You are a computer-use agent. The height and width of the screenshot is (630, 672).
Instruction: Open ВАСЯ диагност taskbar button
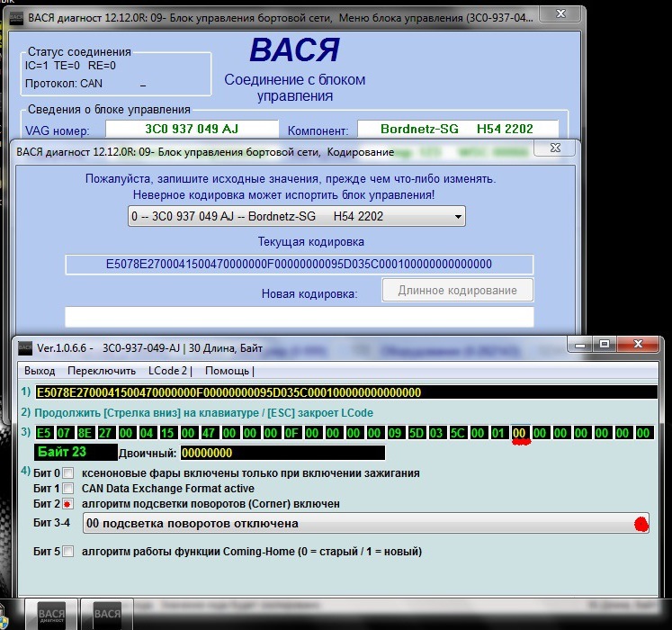click(51, 615)
